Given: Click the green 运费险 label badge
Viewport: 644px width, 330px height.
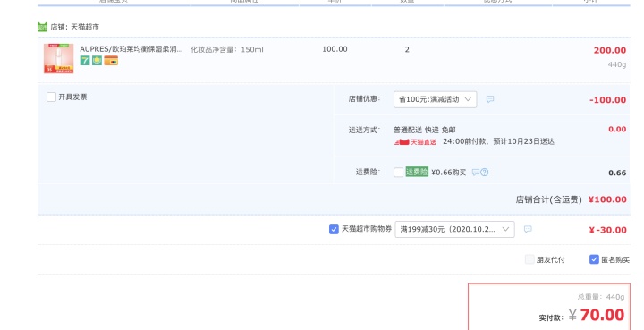Looking at the screenshot, I should 417,172.
